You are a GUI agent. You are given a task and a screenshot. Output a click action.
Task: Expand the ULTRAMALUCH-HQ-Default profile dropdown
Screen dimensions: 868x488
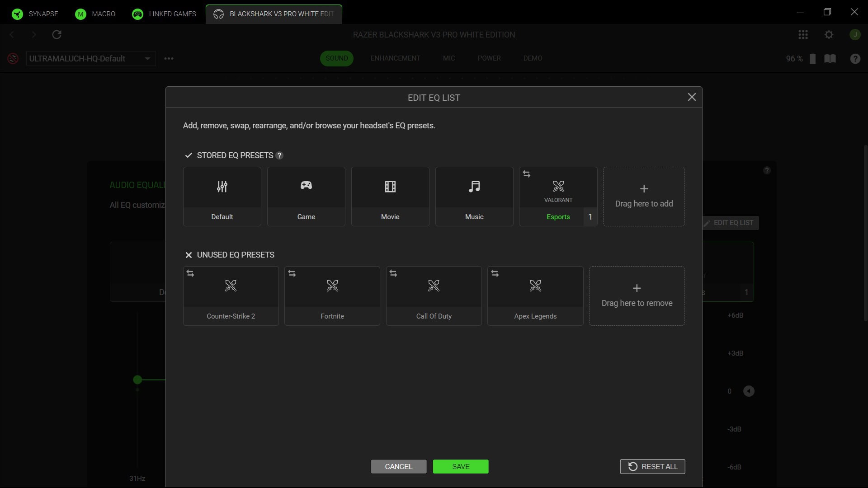point(91,59)
